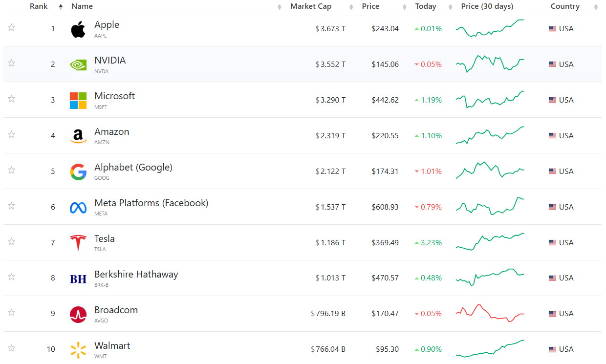This screenshot has width=606, height=364.
Task: Sort by Country column arrows
Action: (596, 7)
